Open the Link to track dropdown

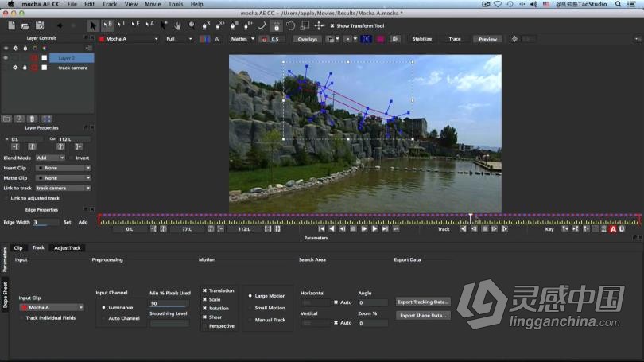pyautogui.click(x=64, y=189)
